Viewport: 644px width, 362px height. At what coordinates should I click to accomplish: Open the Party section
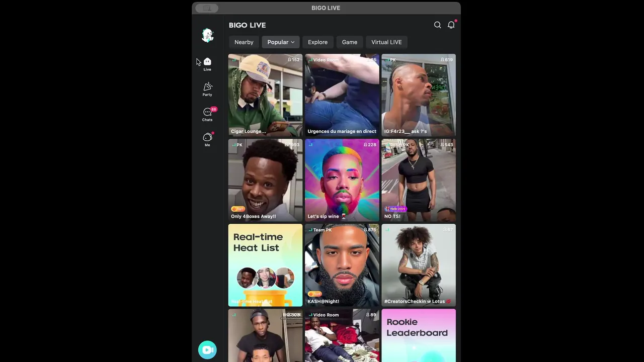pyautogui.click(x=207, y=89)
